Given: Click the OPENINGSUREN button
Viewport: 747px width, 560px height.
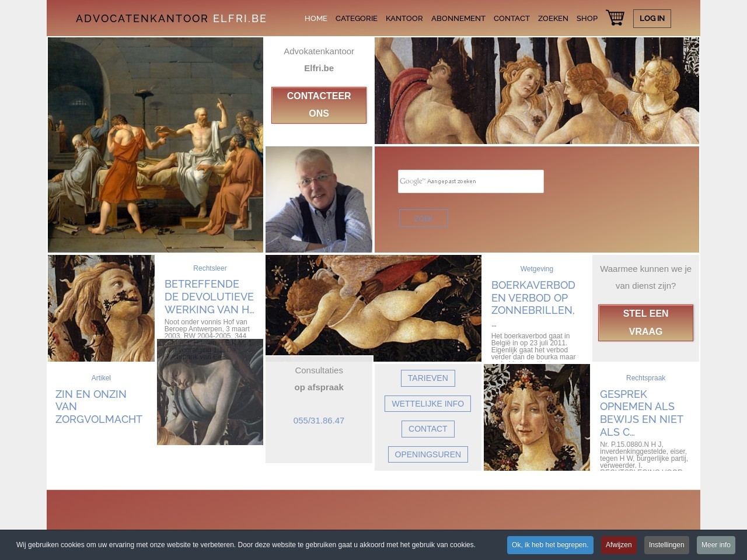Looking at the screenshot, I should [x=428, y=454].
